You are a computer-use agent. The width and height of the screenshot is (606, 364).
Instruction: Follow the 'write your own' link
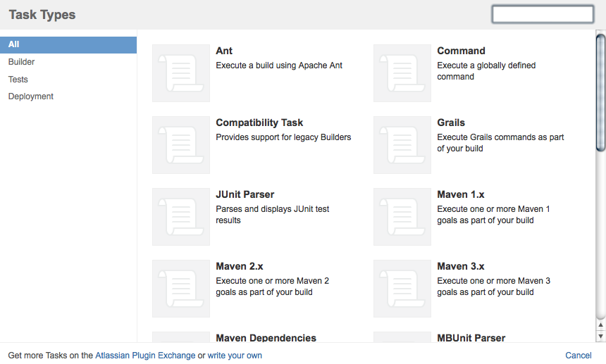pyautogui.click(x=235, y=356)
